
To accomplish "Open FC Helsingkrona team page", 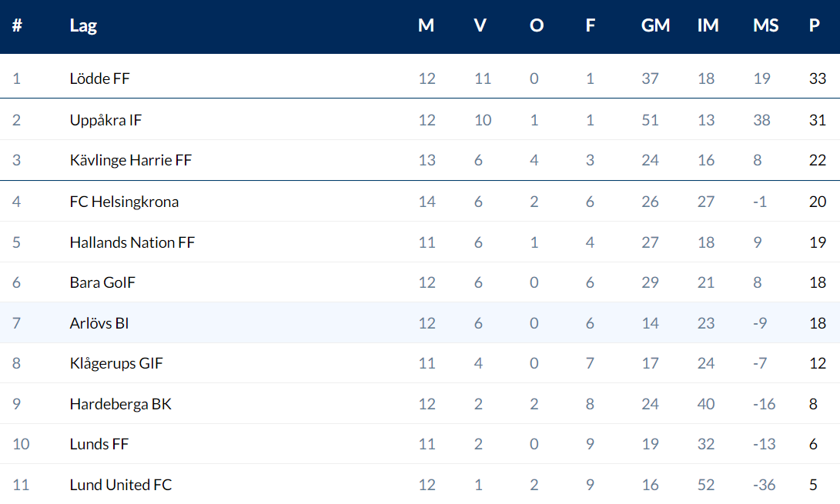I will click(x=124, y=202).
